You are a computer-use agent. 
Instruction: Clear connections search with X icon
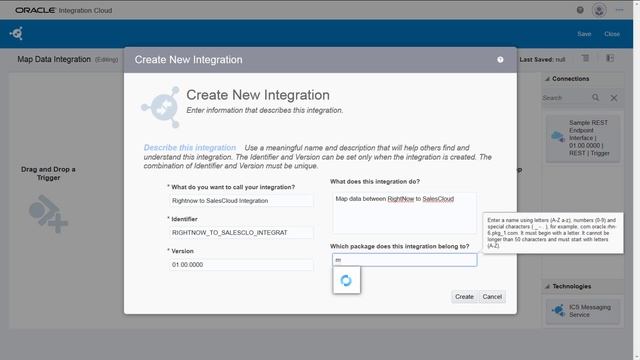[613, 98]
